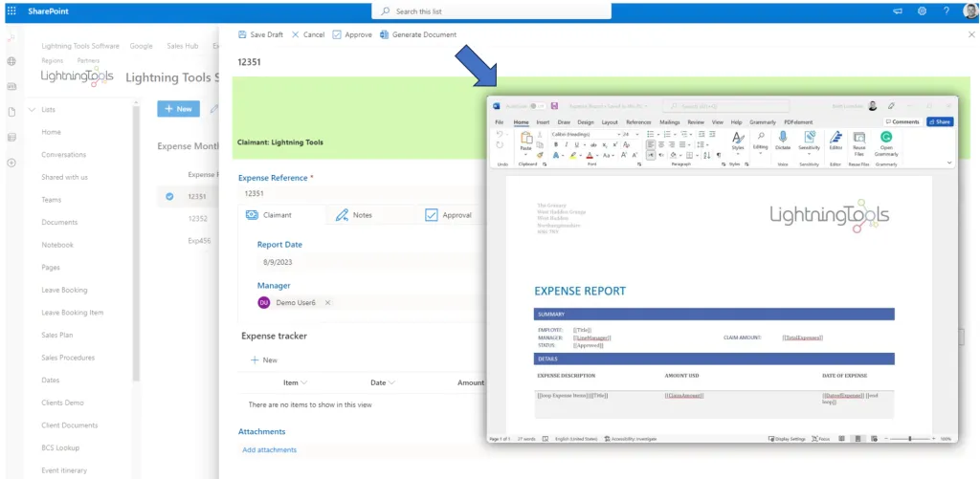Add a New expense tracker item

click(x=264, y=360)
